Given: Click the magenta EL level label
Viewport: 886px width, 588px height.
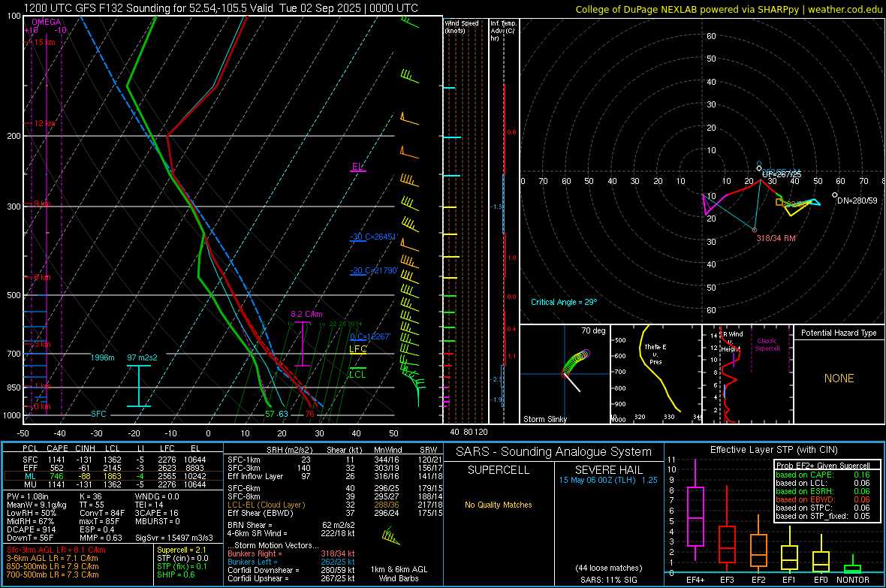Looking at the screenshot, I should coord(357,166).
